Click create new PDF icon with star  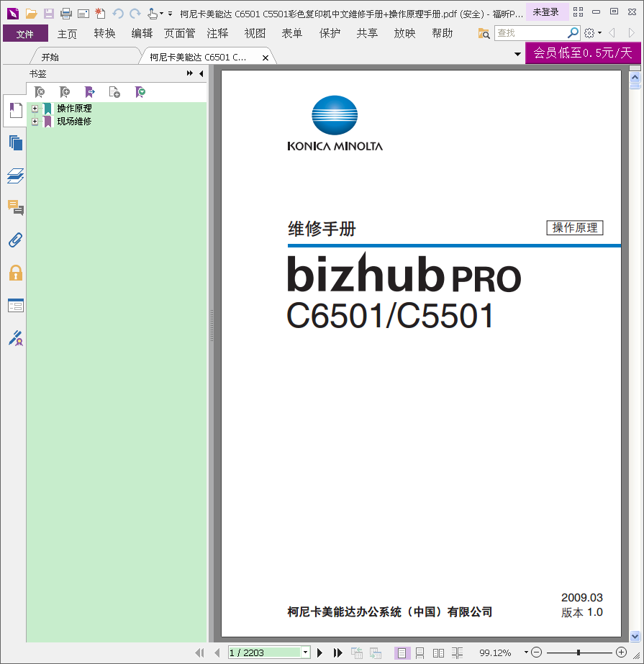click(101, 14)
